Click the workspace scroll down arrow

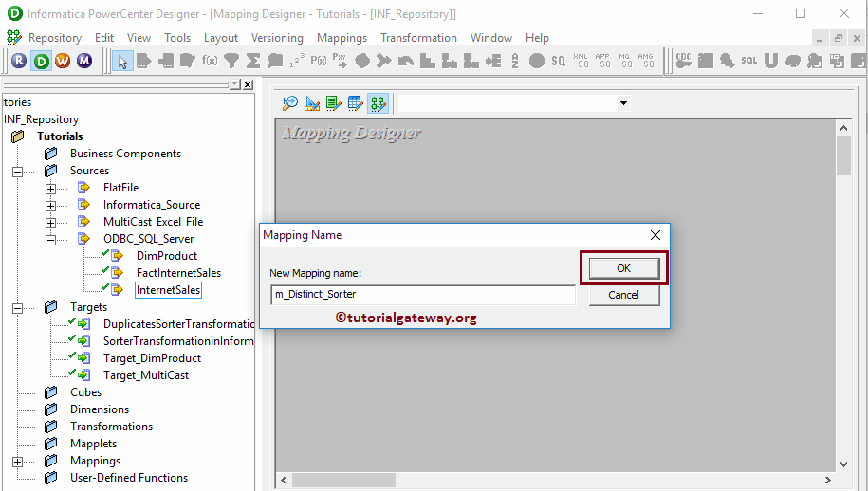(843, 464)
